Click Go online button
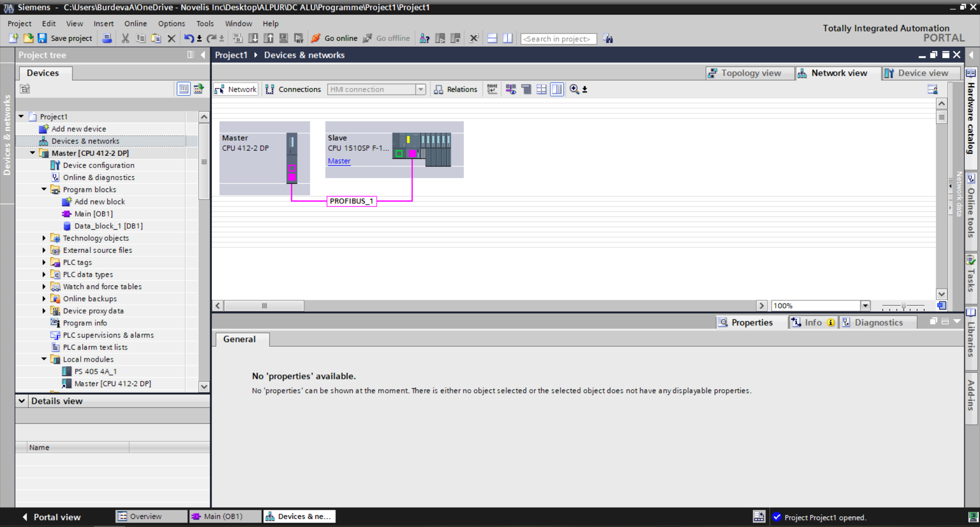 (334, 38)
